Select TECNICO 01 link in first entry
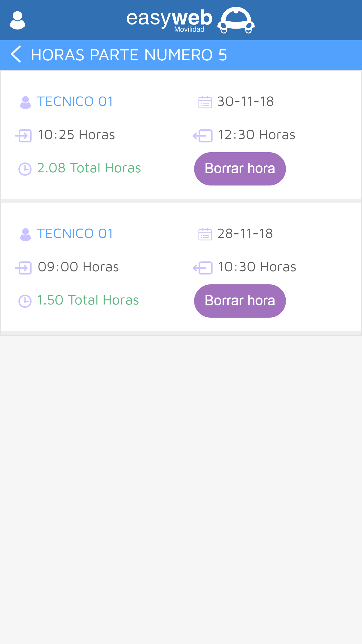362x644 pixels. 75,101
